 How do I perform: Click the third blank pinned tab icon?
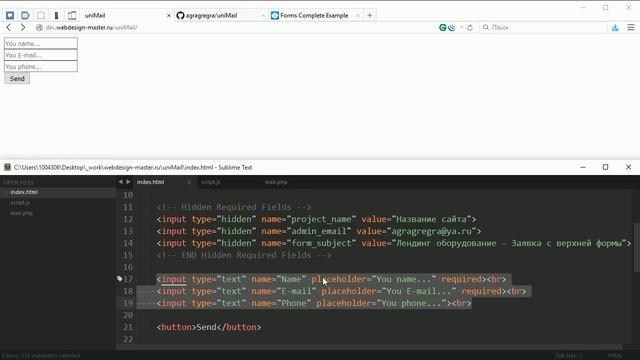pyautogui.click(x=41, y=16)
